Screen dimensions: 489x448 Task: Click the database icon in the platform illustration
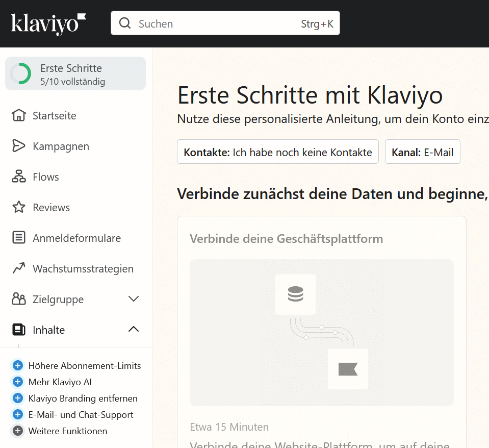coord(295,294)
